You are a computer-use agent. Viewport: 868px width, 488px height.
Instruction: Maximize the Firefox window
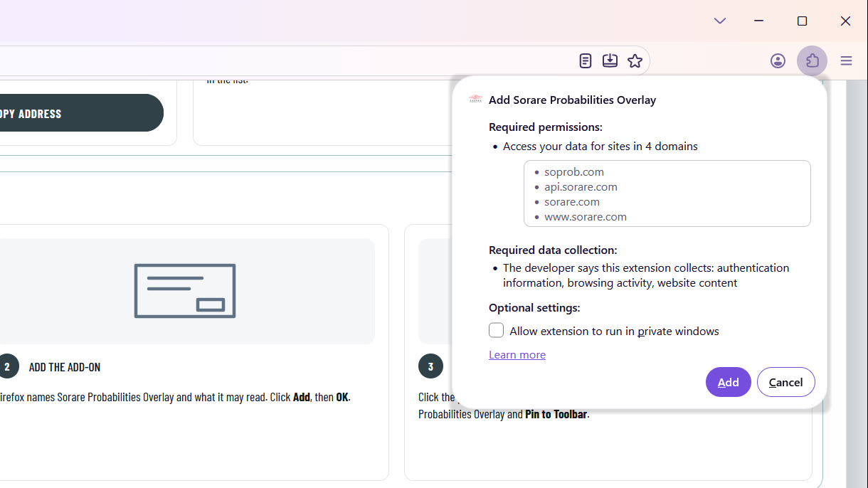[x=802, y=21]
